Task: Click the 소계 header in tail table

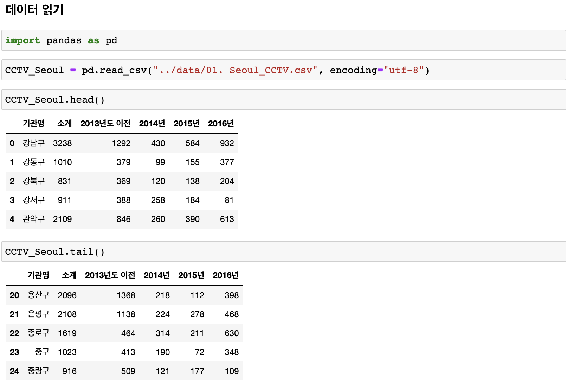Action: (69, 275)
